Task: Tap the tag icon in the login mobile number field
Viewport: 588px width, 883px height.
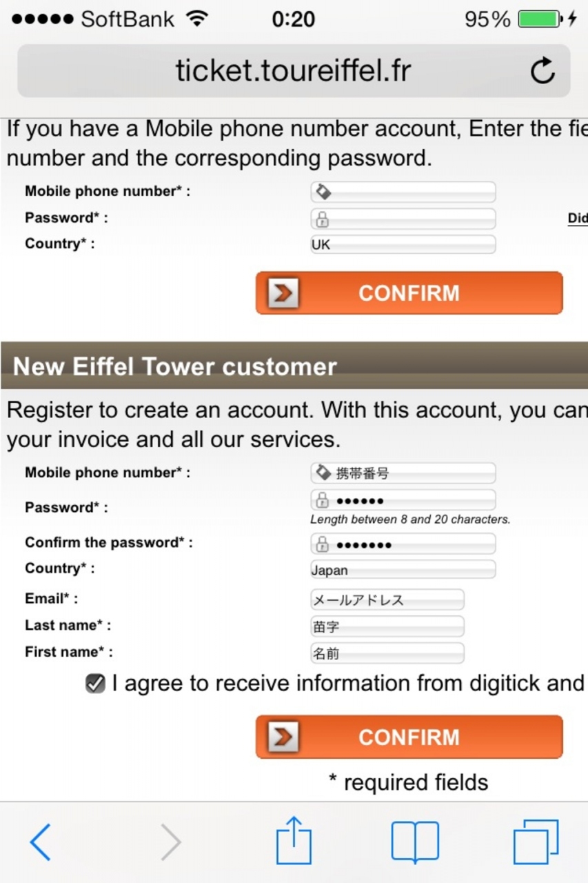Action: pos(322,192)
